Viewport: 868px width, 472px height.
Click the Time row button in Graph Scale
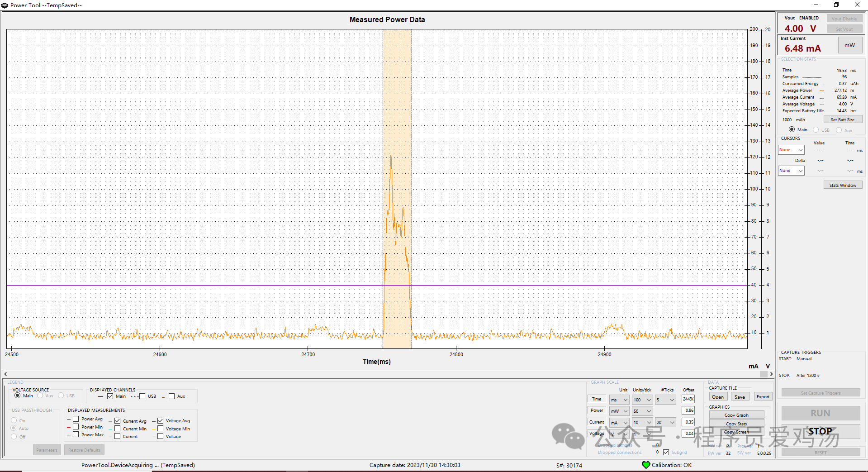click(x=597, y=399)
